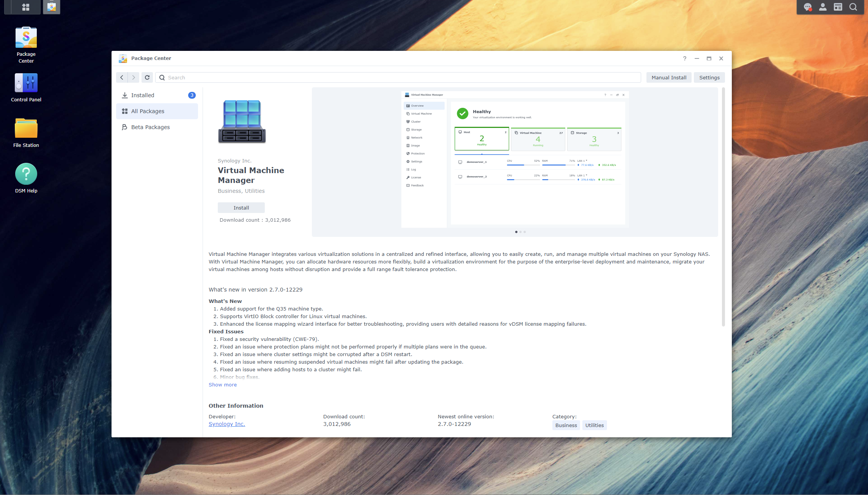Open File Station desktop icon
Image resolution: width=868 pixels, height=495 pixels.
coord(26,133)
